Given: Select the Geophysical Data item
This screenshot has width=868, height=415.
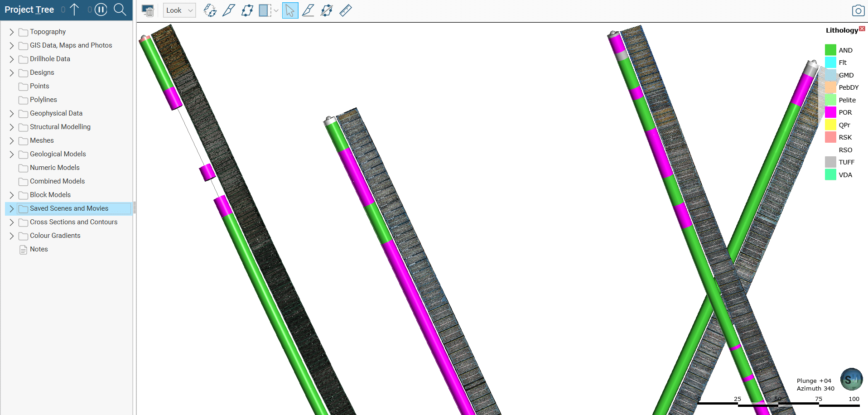Looking at the screenshot, I should 56,113.
